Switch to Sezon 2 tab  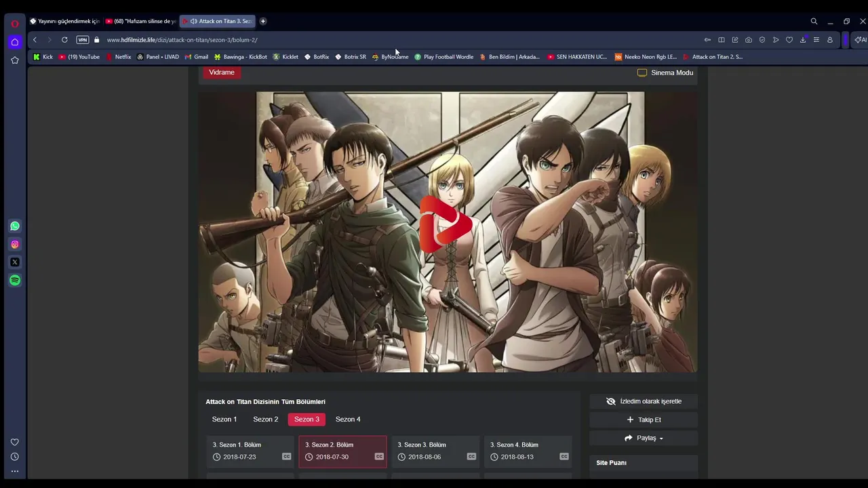(x=266, y=420)
